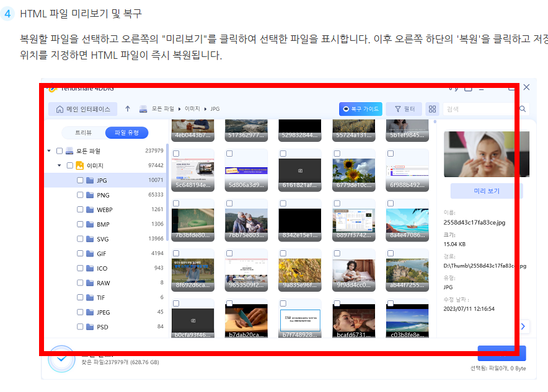Click the 미리 보기 preview button
This screenshot has height=392, width=548.
tap(485, 192)
